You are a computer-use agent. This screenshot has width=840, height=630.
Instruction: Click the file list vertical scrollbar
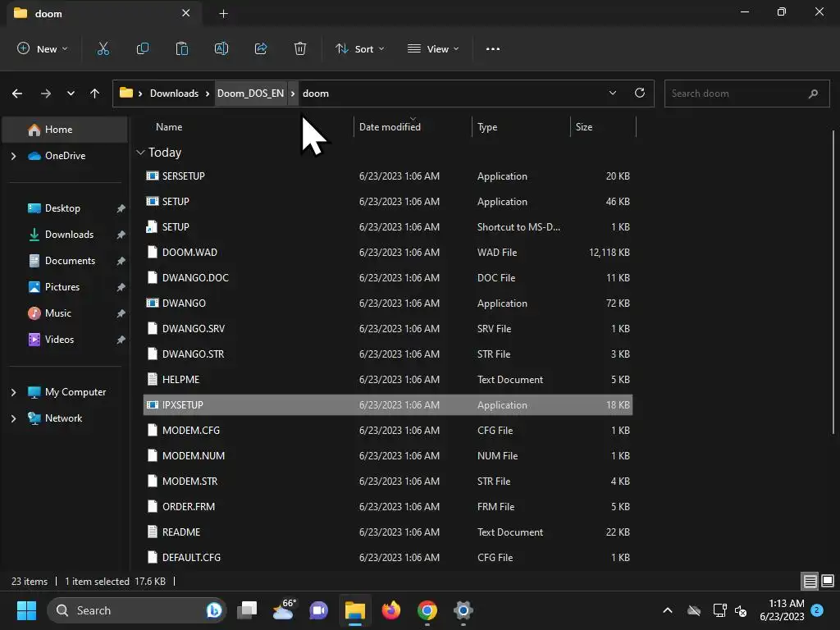(833, 282)
